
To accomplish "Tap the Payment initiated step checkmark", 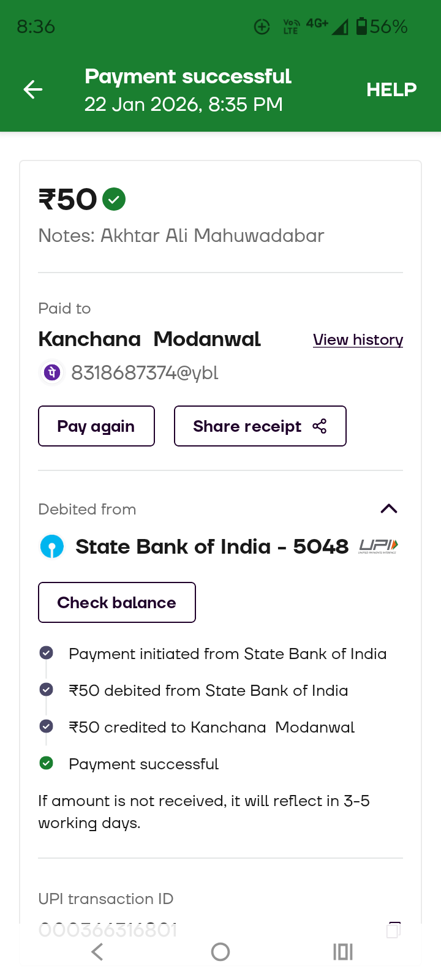I will click(46, 653).
